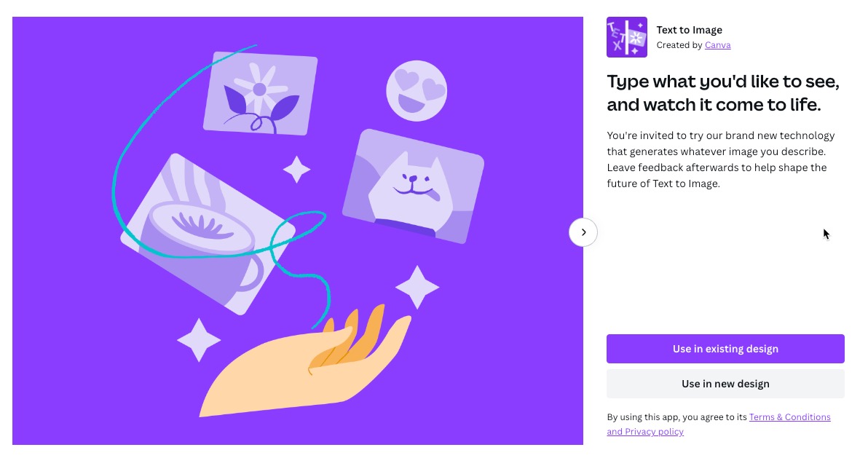Click the winking cat picture card
The height and width of the screenshot is (458, 868).
point(414,186)
